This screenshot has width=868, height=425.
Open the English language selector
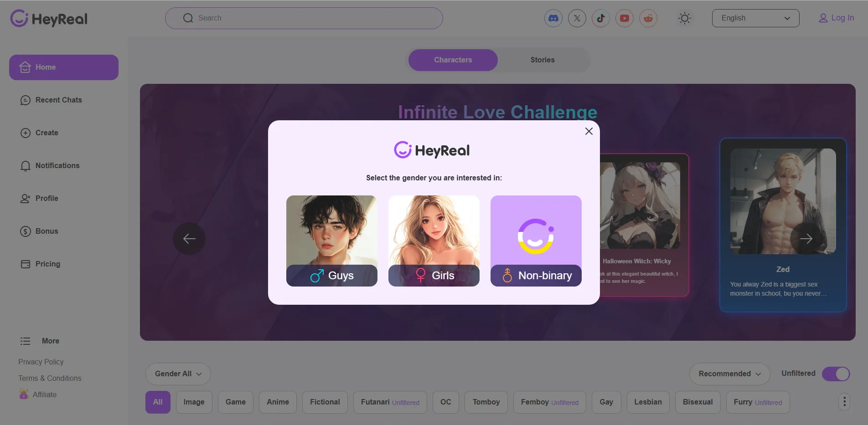(755, 18)
